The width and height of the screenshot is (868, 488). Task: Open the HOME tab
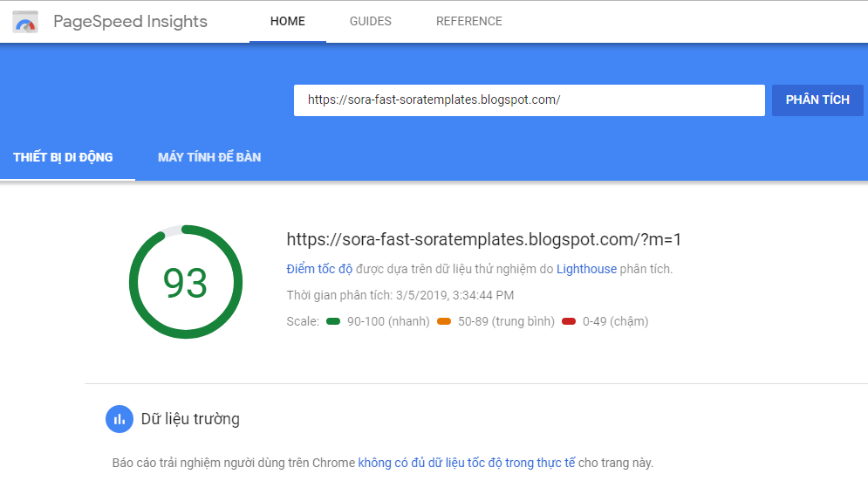click(x=288, y=21)
